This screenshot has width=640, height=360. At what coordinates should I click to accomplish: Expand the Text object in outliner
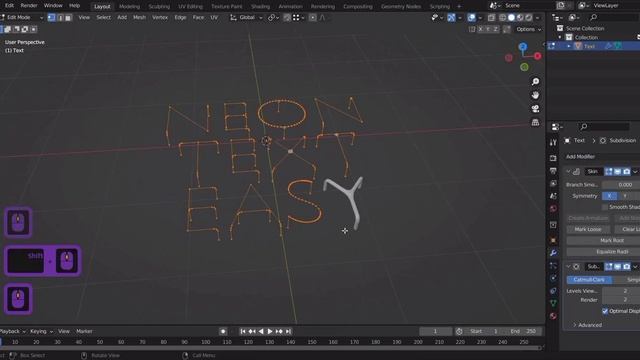[x=568, y=46]
